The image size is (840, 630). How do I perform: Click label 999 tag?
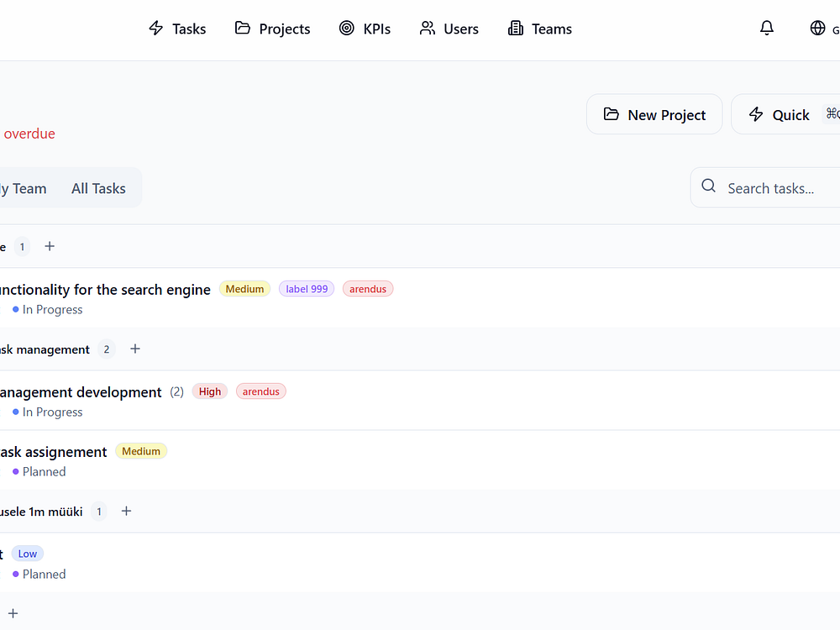[x=307, y=289]
